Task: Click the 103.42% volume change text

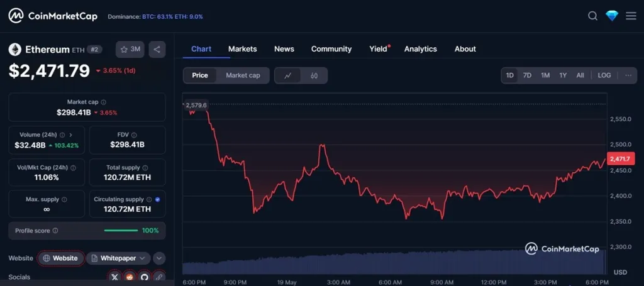Action: tap(66, 145)
